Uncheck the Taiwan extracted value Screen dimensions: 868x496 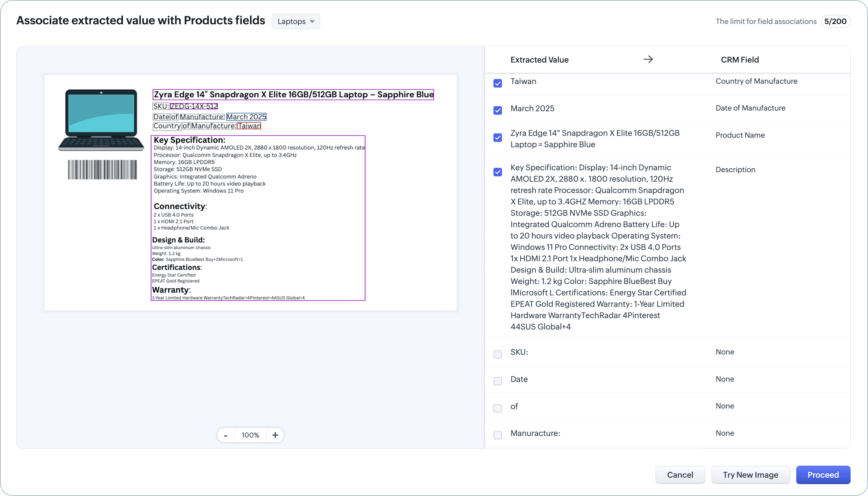(x=498, y=83)
